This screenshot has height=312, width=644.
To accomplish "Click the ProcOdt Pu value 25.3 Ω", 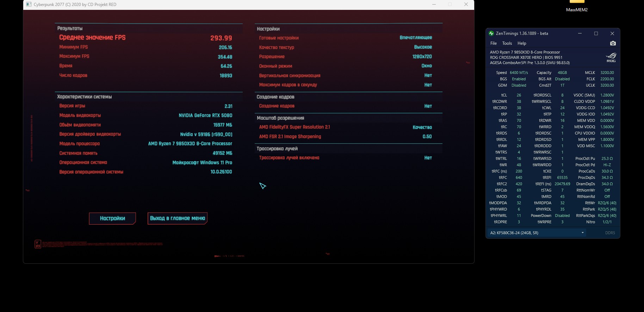I will pos(607,158).
